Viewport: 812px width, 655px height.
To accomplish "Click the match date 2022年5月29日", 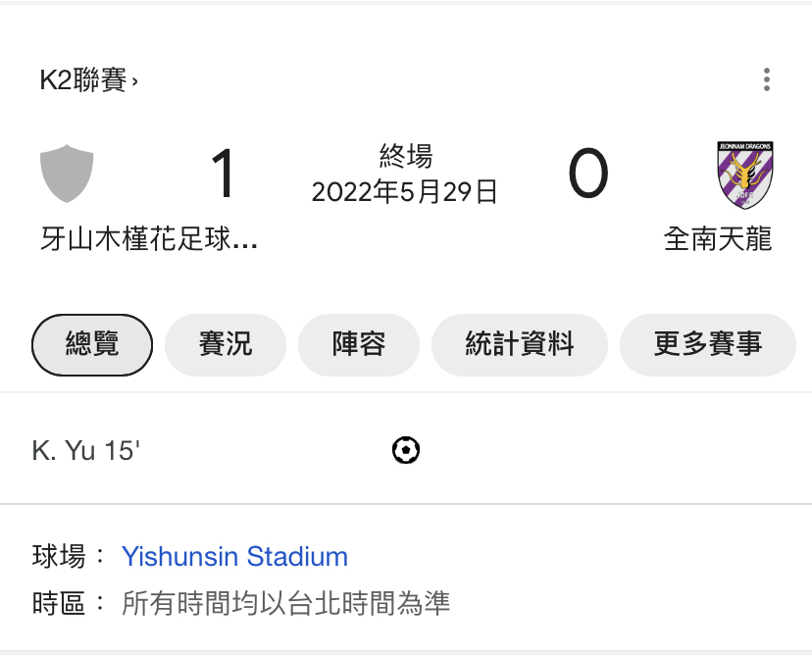I will click(x=405, y=191).
